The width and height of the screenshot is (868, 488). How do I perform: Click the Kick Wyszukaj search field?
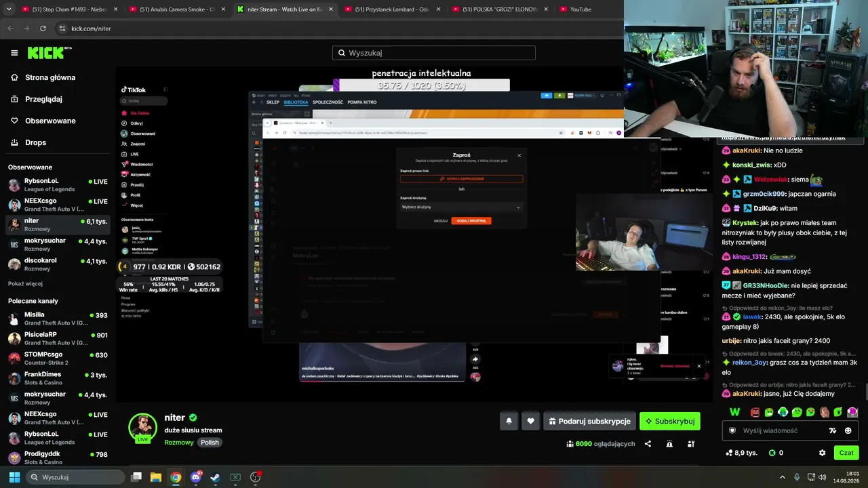point(434,53)
